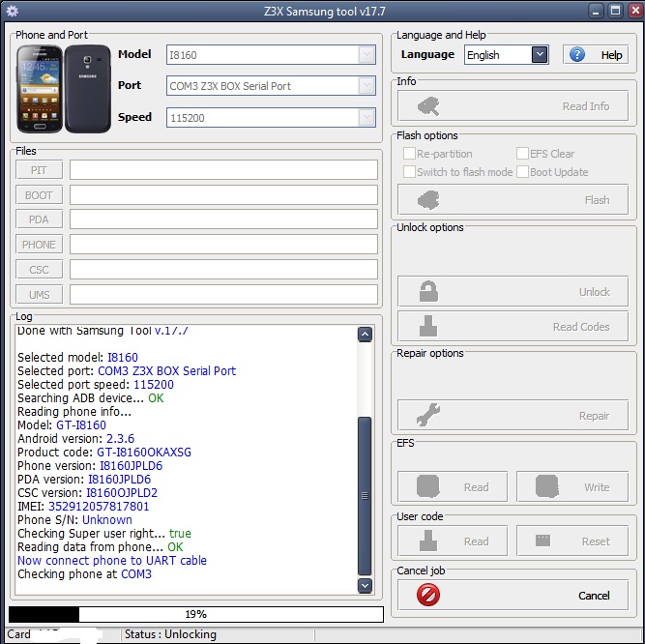Maximize the Z3X Samsung tool window
This screenshot has width=645, height=644.
pyautogui.click(x=615, y=11)
